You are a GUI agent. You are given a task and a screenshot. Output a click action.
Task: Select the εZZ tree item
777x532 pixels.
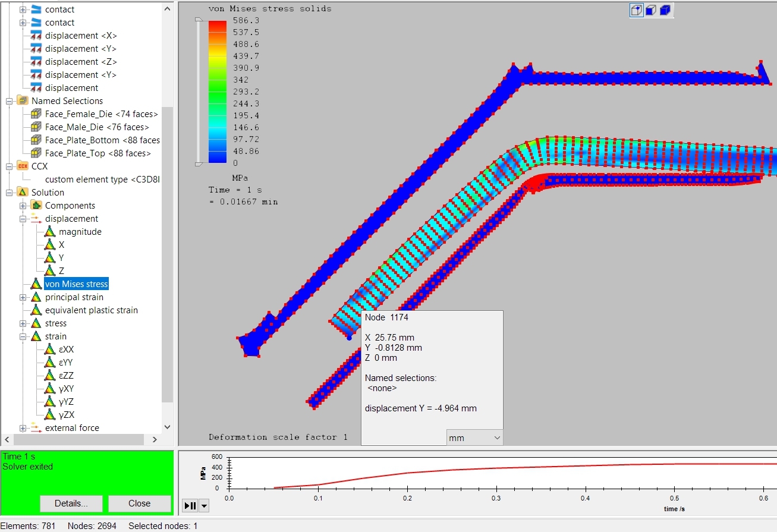click(66, 376)
